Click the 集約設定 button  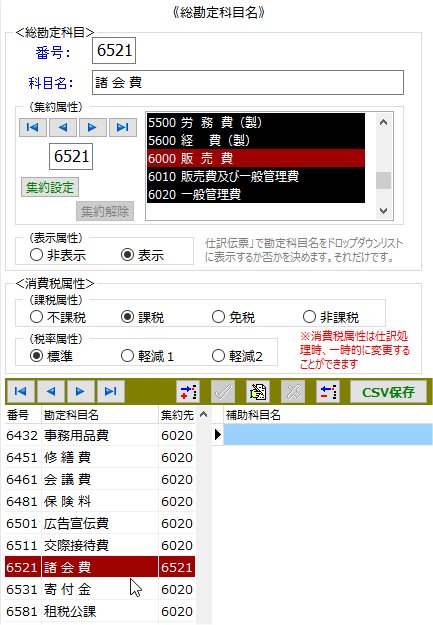(x=50, y=187)
